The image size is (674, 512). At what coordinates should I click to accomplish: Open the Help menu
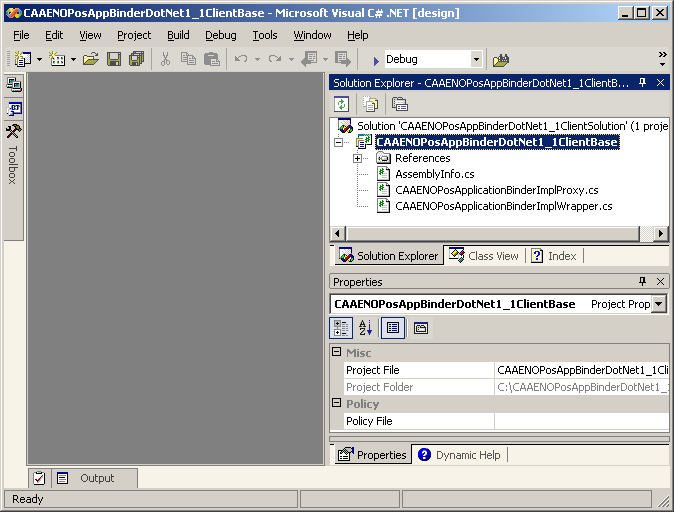pos(358,35)
